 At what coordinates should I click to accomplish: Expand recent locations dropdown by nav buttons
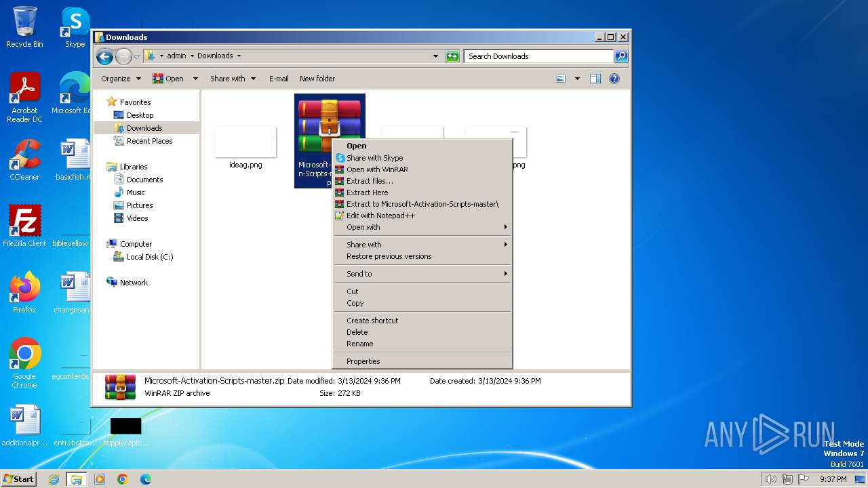(136, 56)
